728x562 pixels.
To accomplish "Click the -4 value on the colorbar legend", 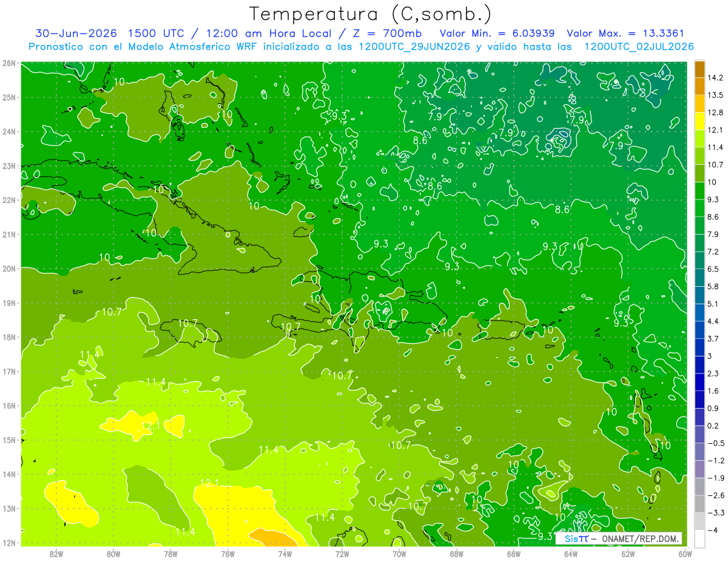I will click(x=712, y=530).
